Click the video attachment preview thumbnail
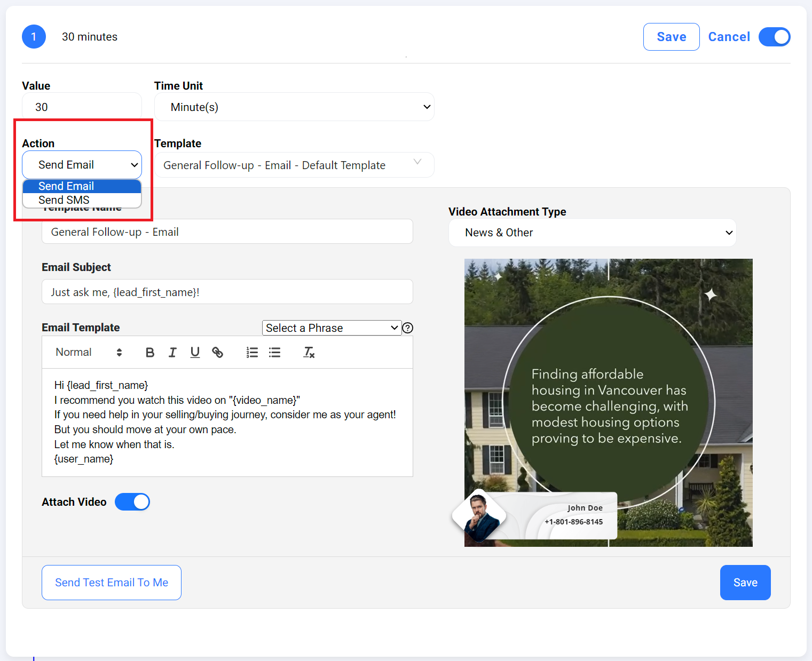 tap(608, 403)
